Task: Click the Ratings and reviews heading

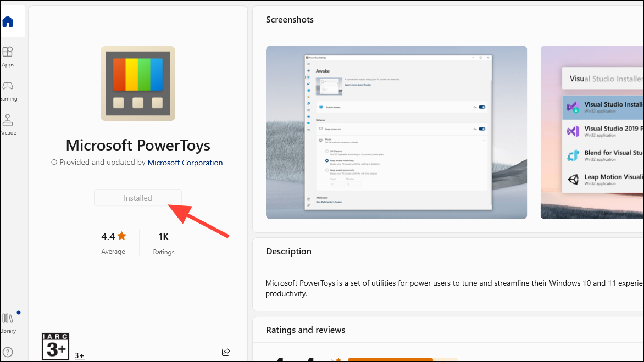Action: coord(306,330)
